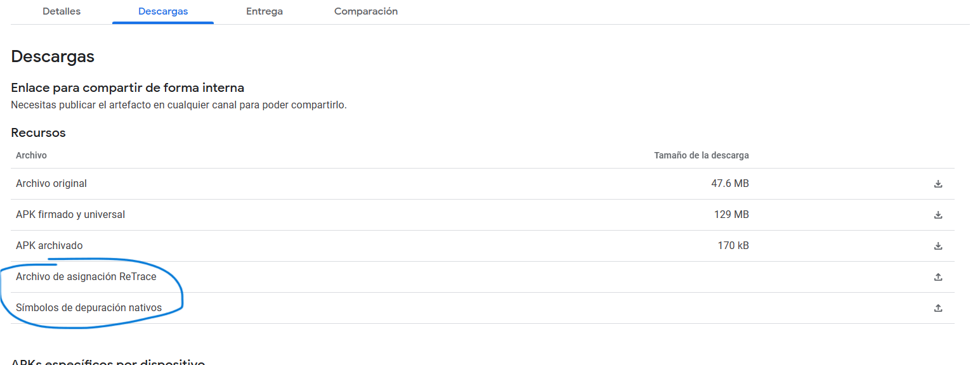Upload an Archivo de asignación ReTrace file
The height and width of the screenshot is (365, 980).
[x=938, y=277]
